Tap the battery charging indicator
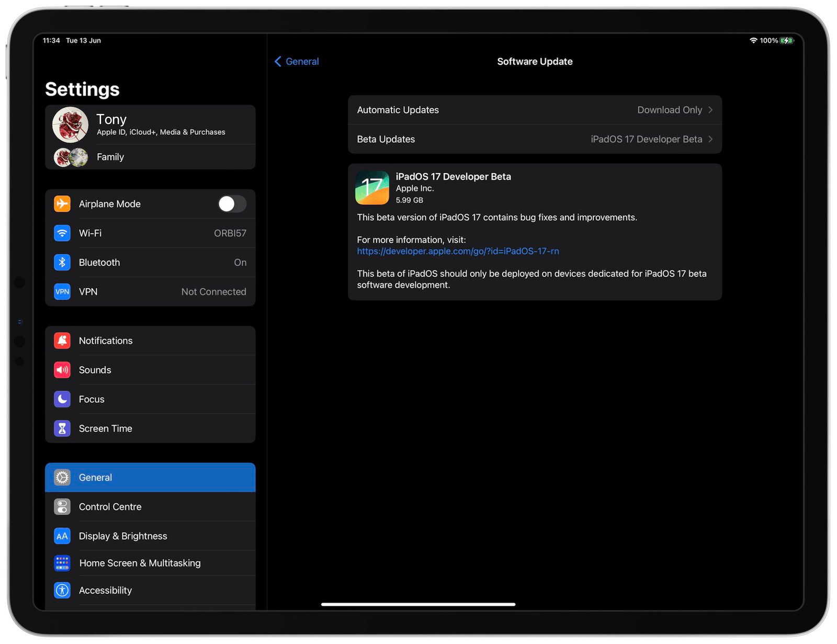Image resolution: width=837 pixels, height=644 pixels. point(787,40)
